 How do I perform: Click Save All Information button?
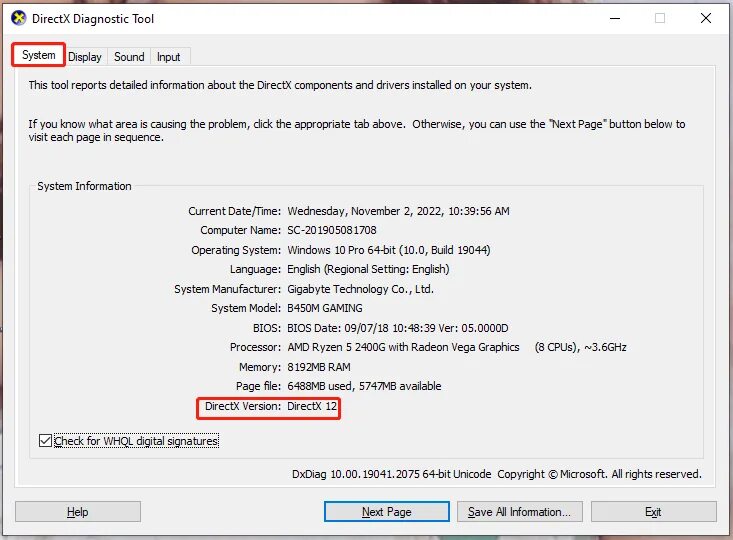(x=519, y=512)
